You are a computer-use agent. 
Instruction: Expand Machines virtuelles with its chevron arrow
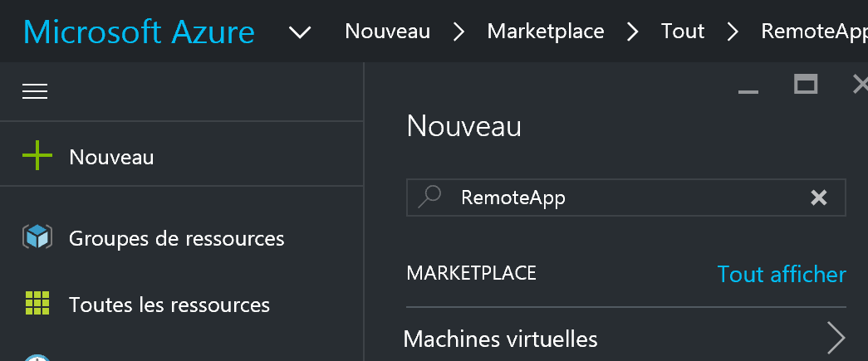click(836, 339)
